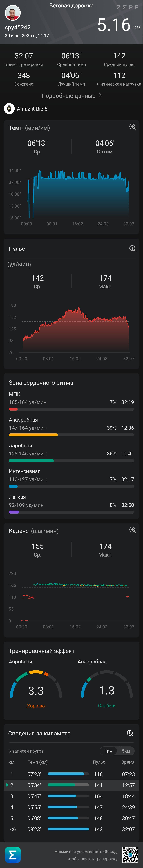
Task: Enlarge the Каденс cadence chart
Action: pos(133,530)
